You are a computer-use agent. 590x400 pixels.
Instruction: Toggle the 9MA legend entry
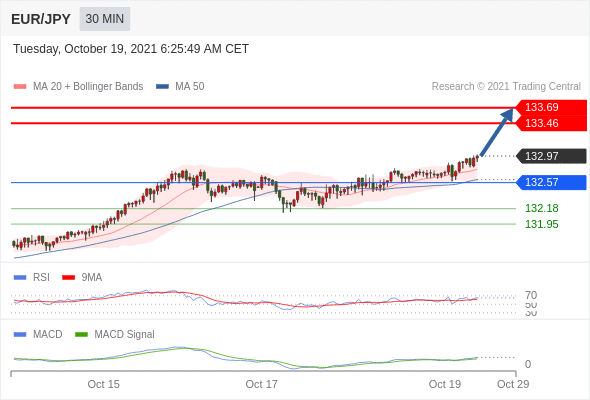click(x=82, y=277)
